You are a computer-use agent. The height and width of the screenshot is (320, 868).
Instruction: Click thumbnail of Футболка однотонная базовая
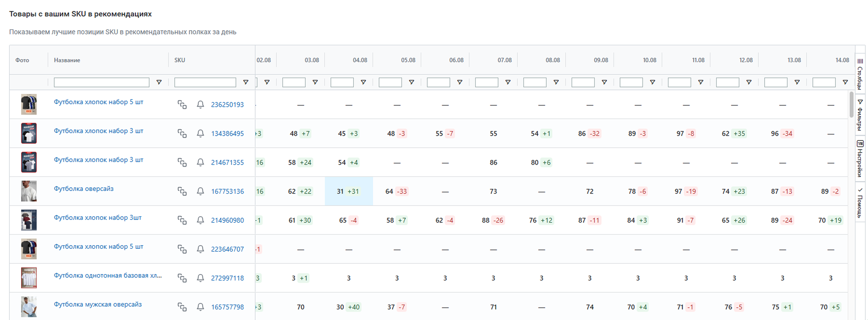(x=29, y=278)
